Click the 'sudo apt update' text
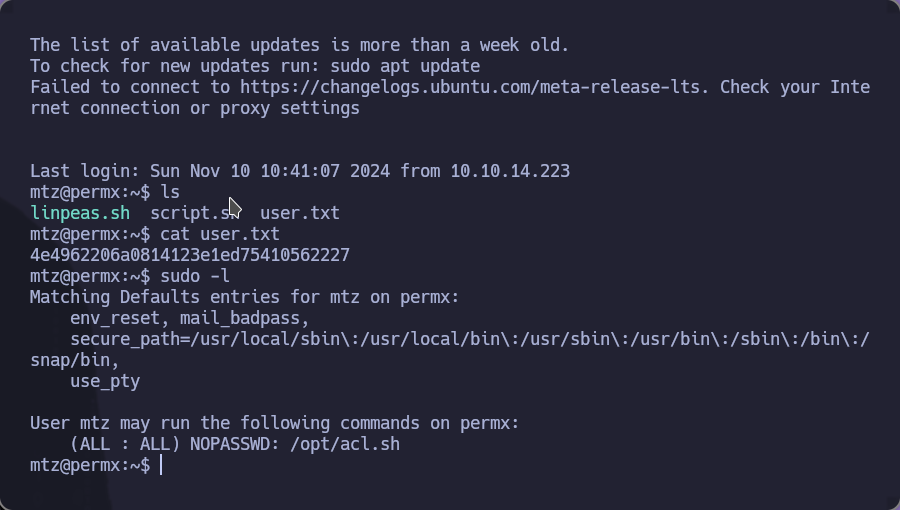 tap(405, 66)
